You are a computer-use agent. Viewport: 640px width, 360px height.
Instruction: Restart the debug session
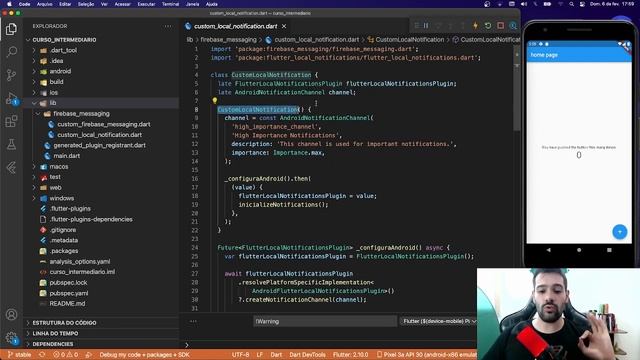[x=488, y=26]
